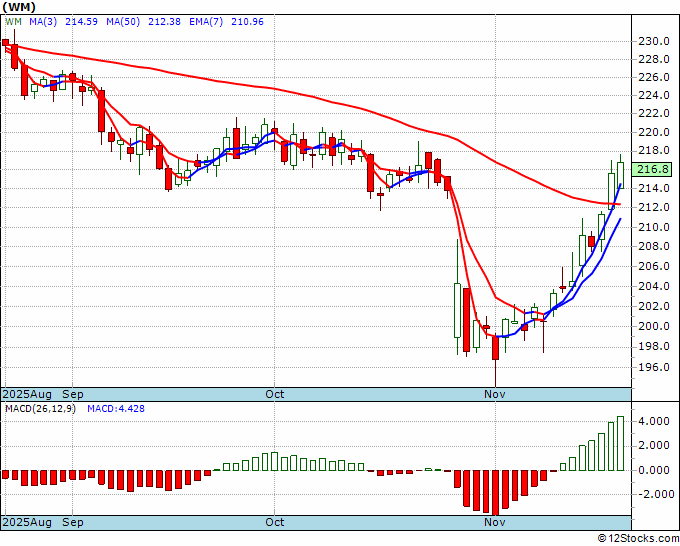Click the Oct label on MACD axis
Screen dimensions: 680x546
point(275,523)
